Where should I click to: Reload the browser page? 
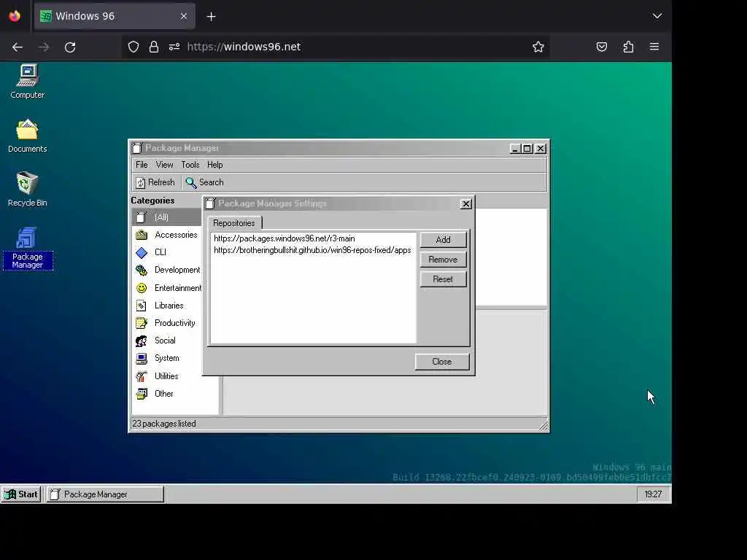click(x=70, y=47)
